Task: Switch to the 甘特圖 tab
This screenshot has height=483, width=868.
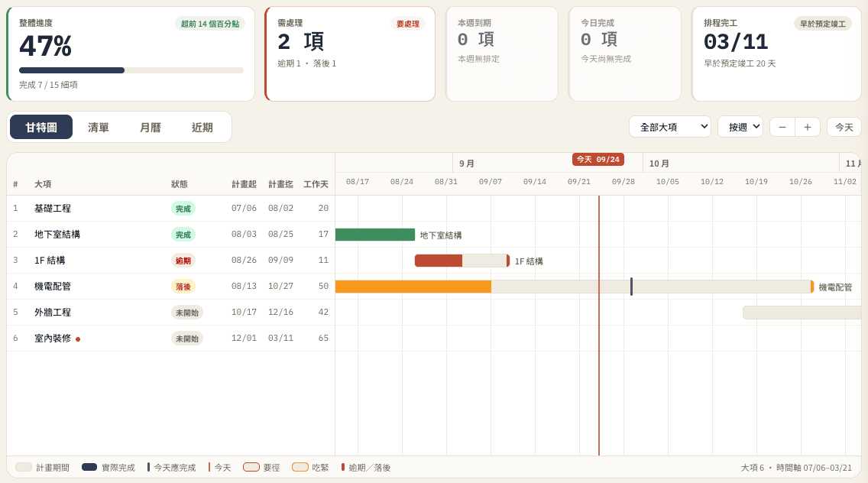Action: 41,128
